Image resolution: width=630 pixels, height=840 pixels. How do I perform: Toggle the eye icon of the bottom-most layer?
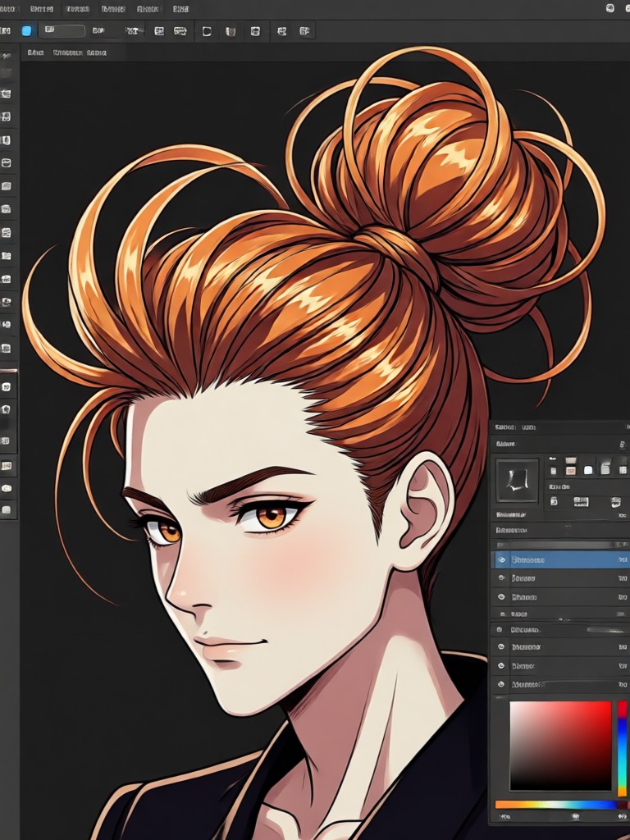tap(501, 684)
